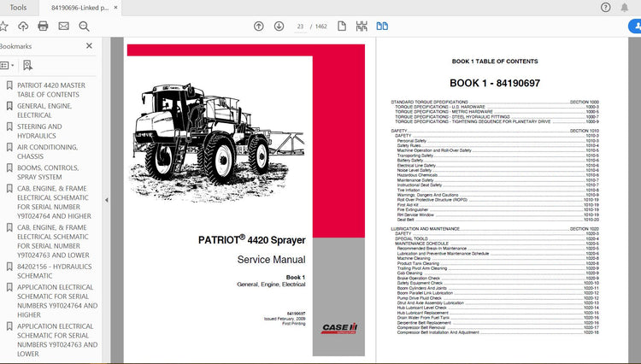Image resolution: width=641 pixels, height=364 pixels.
Task: Open the notifications bell
Action: [624, 8]
